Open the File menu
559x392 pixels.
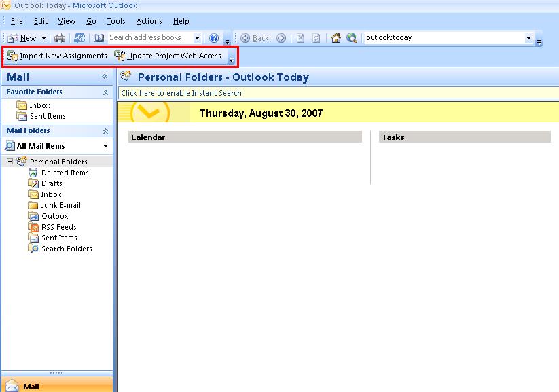coord(17,22)
